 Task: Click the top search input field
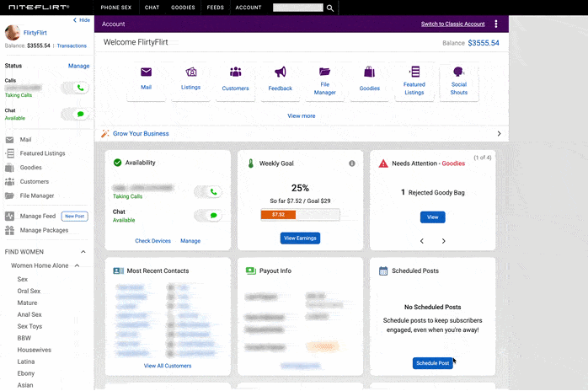[x=297, y=8]
